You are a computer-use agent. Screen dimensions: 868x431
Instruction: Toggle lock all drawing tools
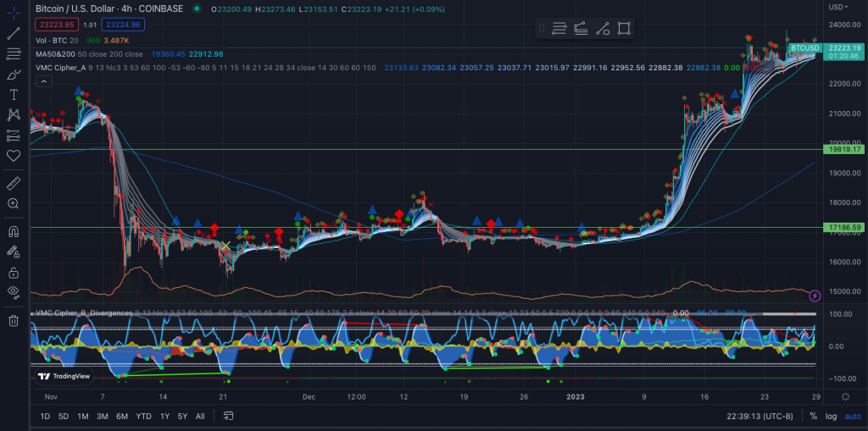coord(14,272)
